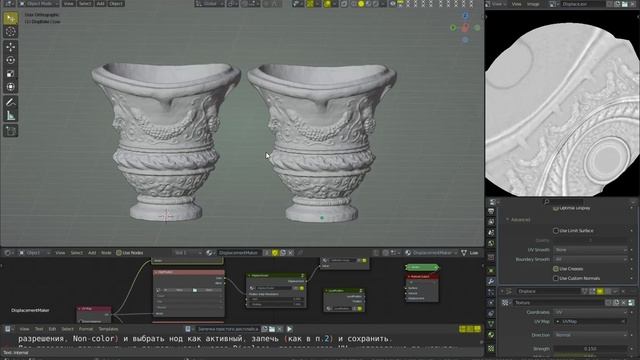This screenshot has width=640, height=360.
Task: Activate the Select Box tool in the viewport toolbar
Action: (x=11, y=18)
